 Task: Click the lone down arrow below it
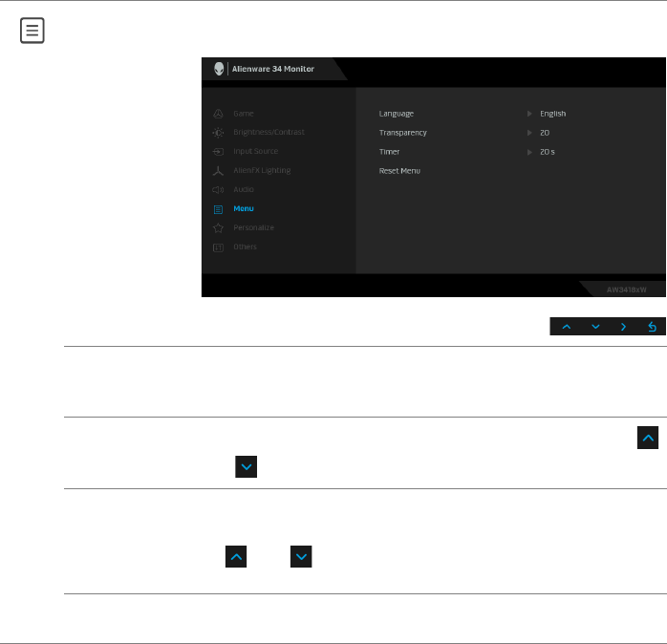[246, 466]
